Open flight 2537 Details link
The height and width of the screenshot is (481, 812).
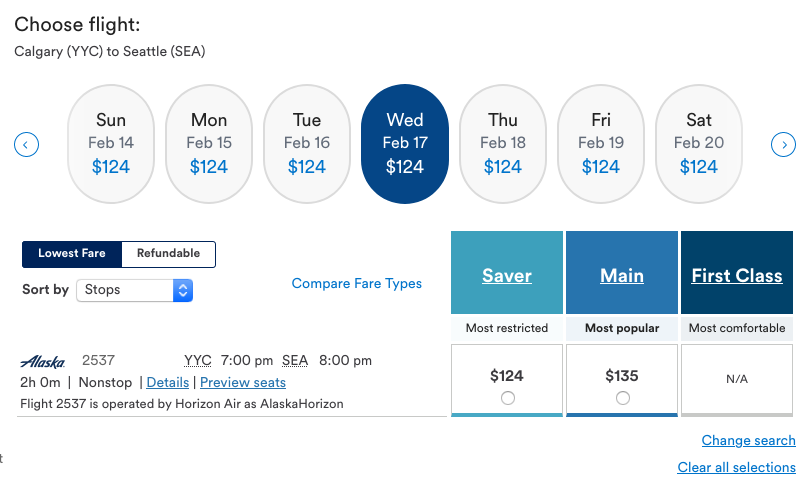pyautogui.click(x=167, y=383)
